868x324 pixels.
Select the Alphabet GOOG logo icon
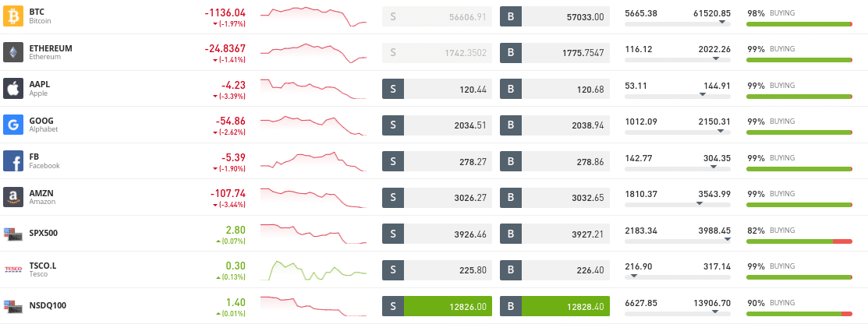tap(13, 125)
